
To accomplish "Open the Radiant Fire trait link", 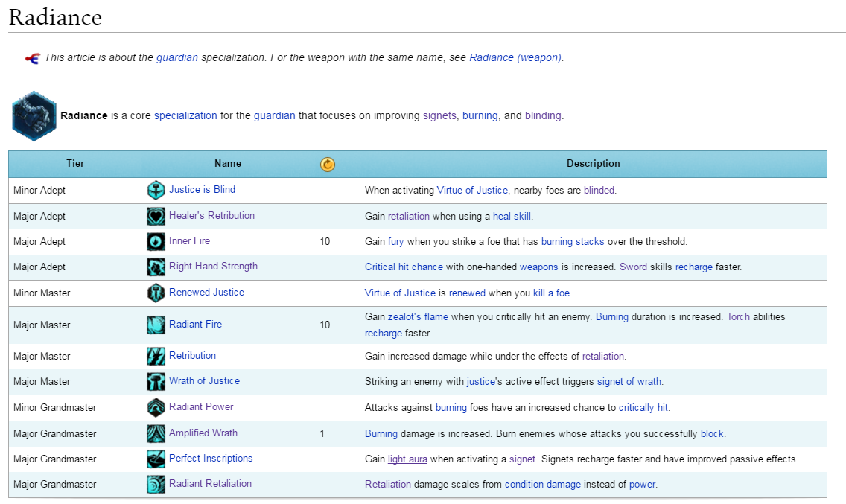I will [195, 324].
